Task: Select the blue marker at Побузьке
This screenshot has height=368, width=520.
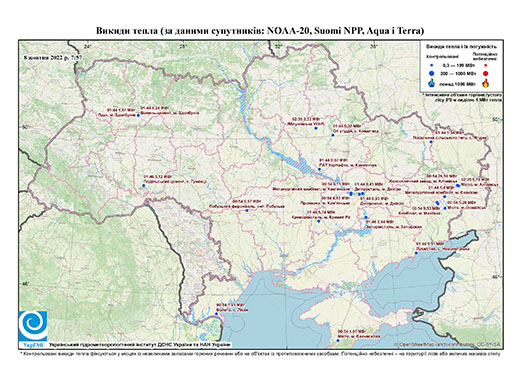Action: tap(247, 210)
